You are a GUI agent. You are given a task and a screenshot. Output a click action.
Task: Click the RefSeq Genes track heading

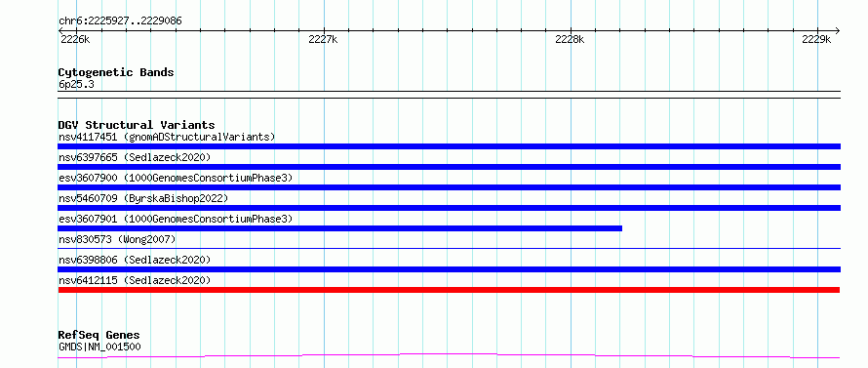99,336
